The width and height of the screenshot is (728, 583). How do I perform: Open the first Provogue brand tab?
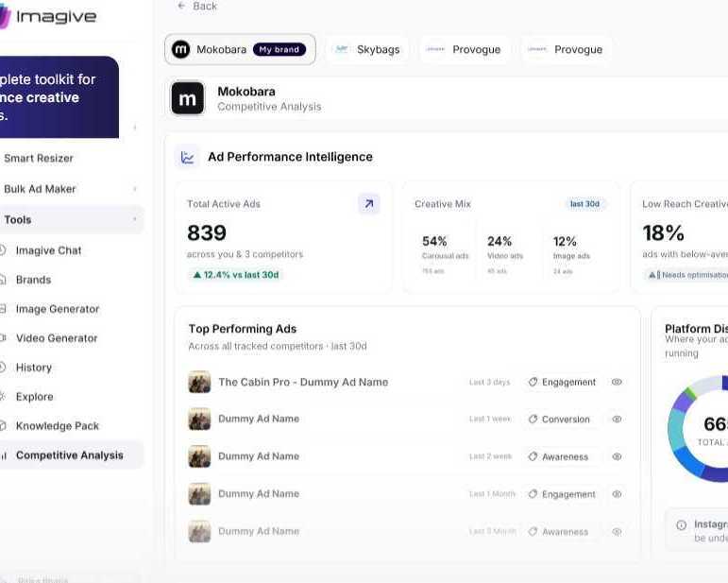point(465,49)
